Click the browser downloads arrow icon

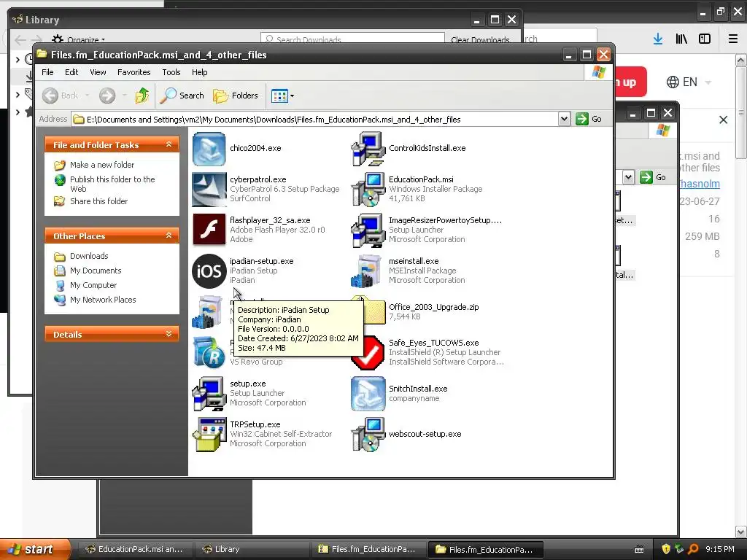pos(658,39)
